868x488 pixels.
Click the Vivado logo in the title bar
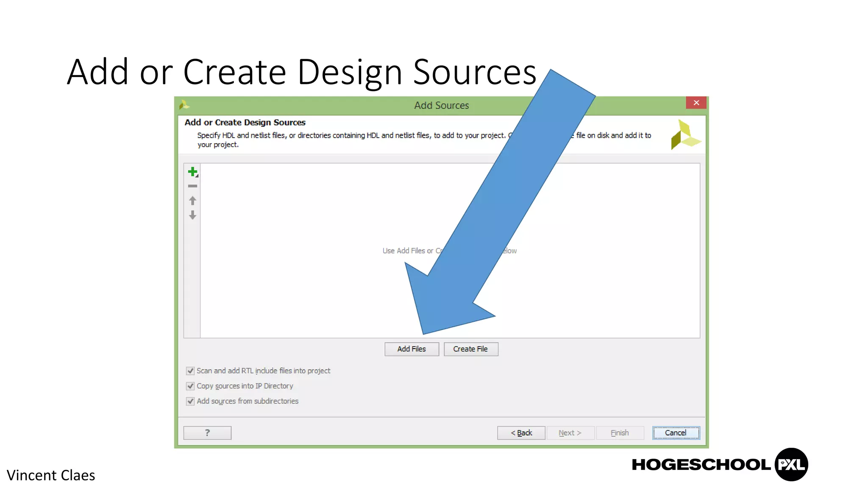tap(184, 105)
